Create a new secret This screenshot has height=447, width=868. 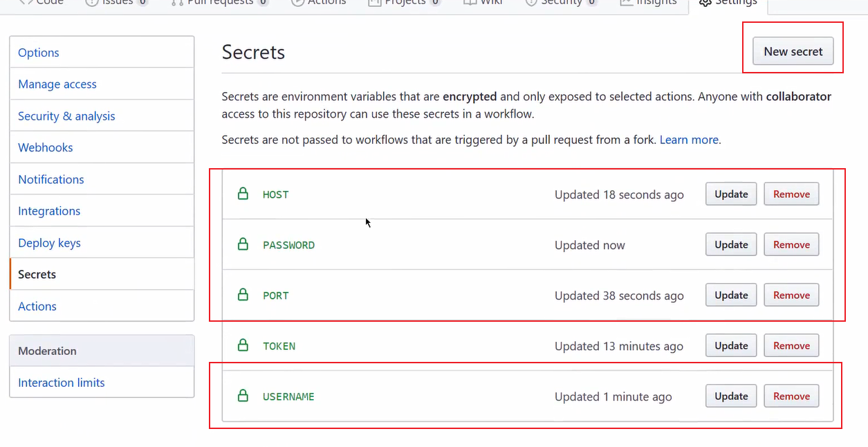pyautogui.click(x=793, y=51)
